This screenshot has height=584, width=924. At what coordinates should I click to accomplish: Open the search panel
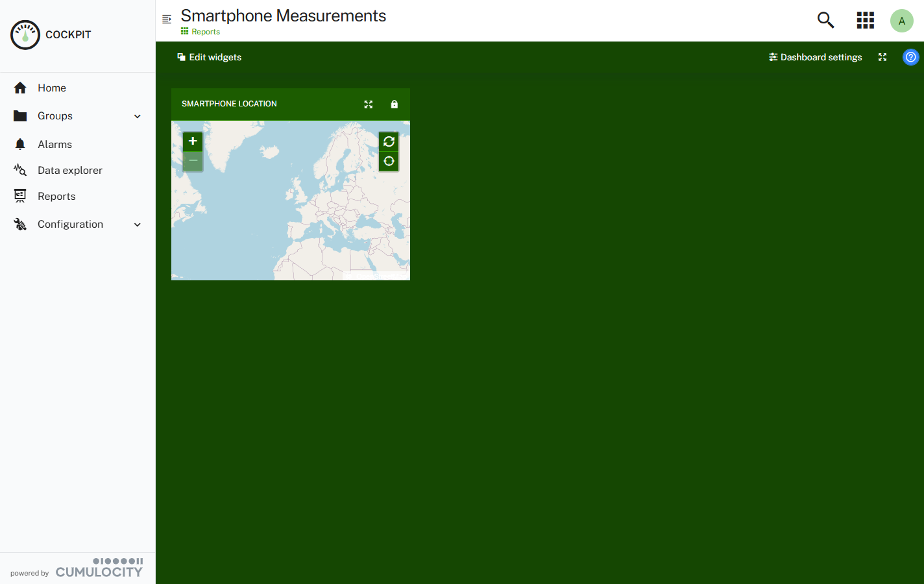point(825,20)
